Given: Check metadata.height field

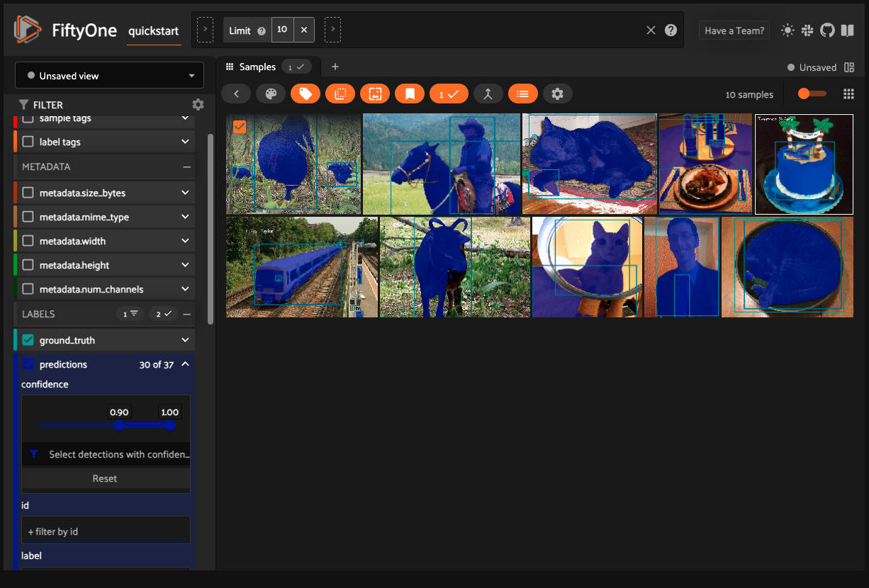Looking at the screenshot, I should pos(28,265).
